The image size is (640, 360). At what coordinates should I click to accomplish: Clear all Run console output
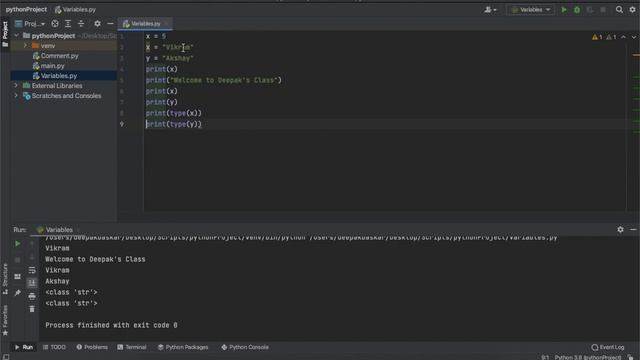32,309
